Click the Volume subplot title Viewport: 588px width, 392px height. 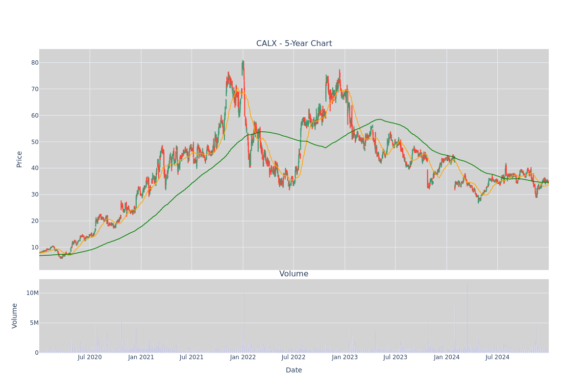pos(294,274)
